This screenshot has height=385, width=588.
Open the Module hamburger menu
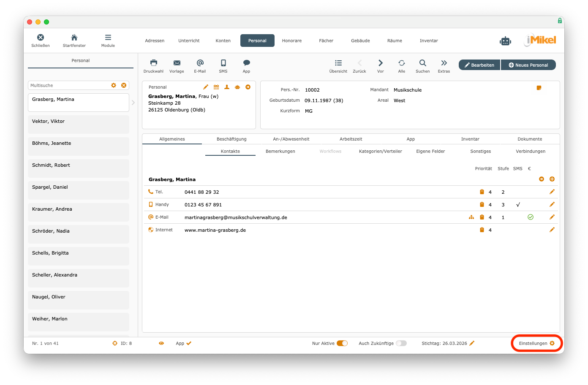(x=108, y=38)
